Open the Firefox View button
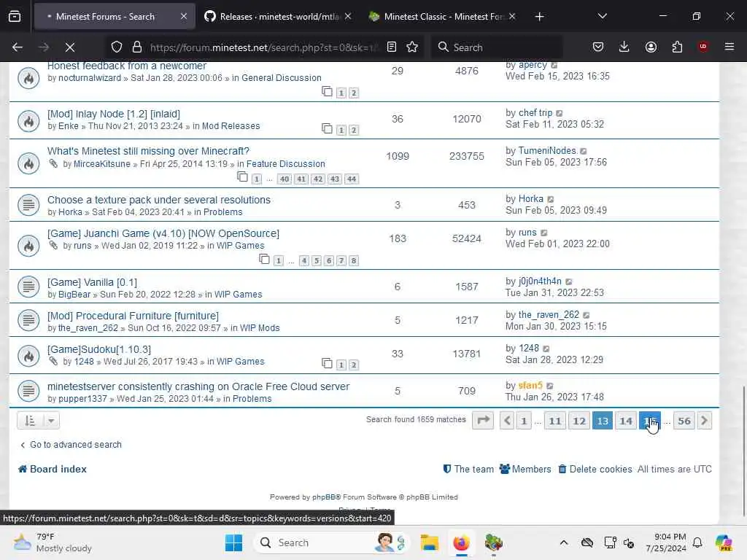Viewport: 747px width, 560px height. (x=15, y=17)
